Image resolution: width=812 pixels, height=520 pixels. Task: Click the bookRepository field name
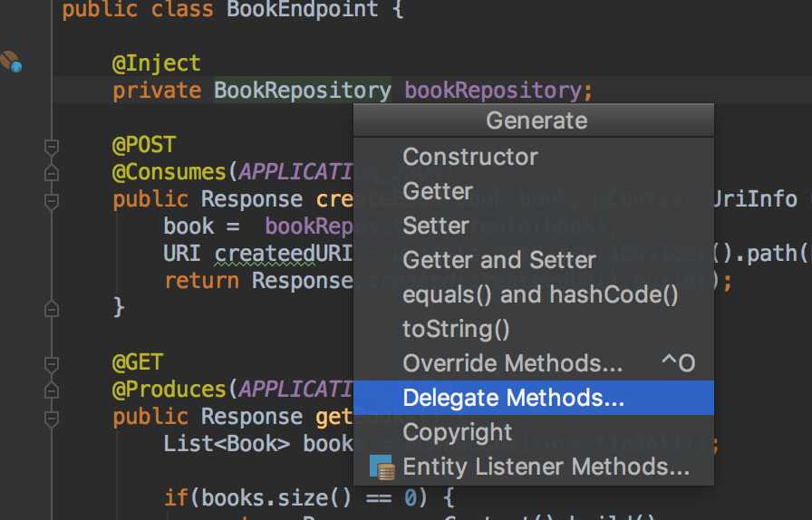coord(493,91)
